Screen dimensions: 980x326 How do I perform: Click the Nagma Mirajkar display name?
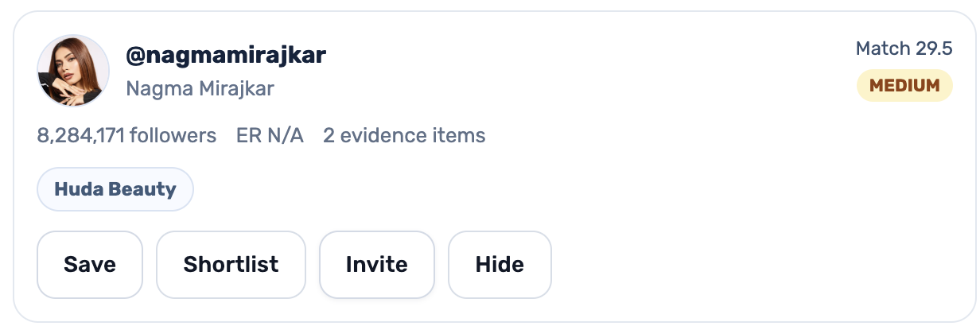[200, 88]
